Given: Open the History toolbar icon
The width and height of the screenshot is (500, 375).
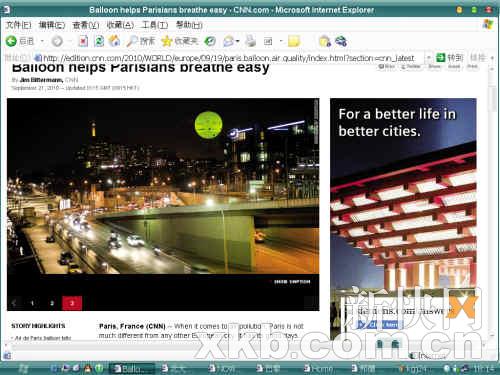Looking at the screenshot, I should tap(210, 41).
